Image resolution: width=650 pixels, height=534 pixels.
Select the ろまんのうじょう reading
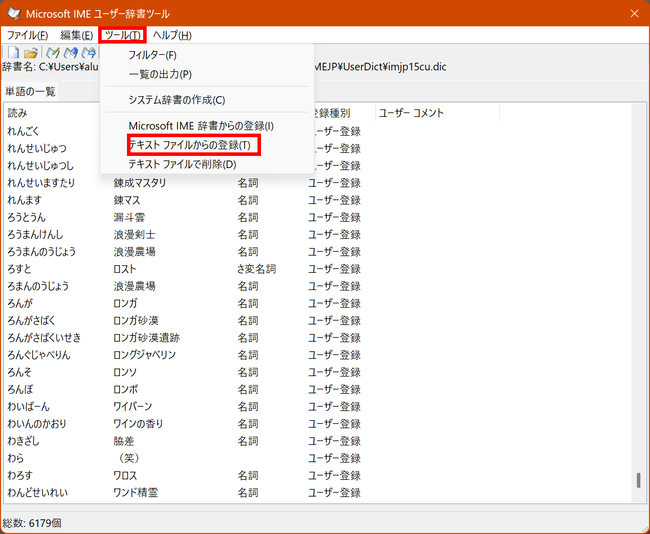coord(38,286)
